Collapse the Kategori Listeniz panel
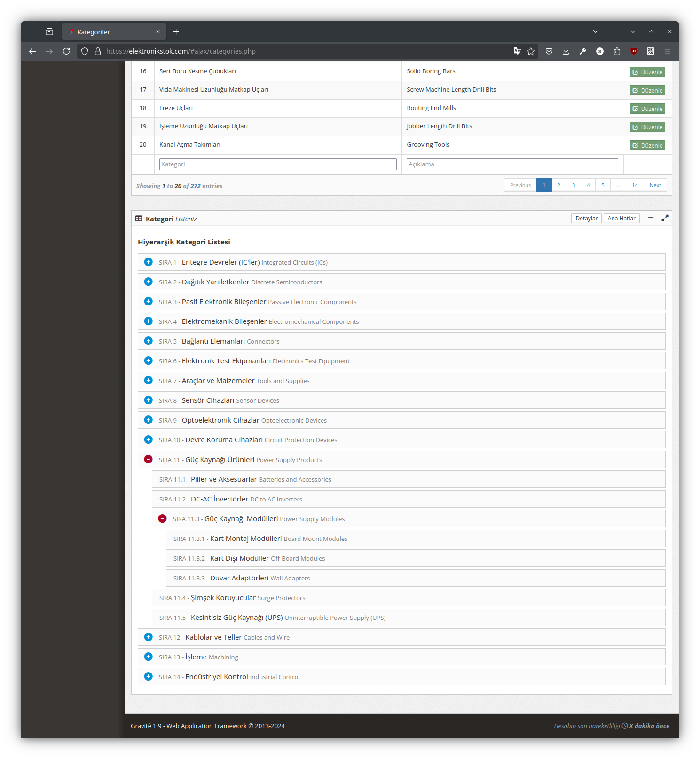The height and width of the screenshot is (759, 700). (651, 218)
